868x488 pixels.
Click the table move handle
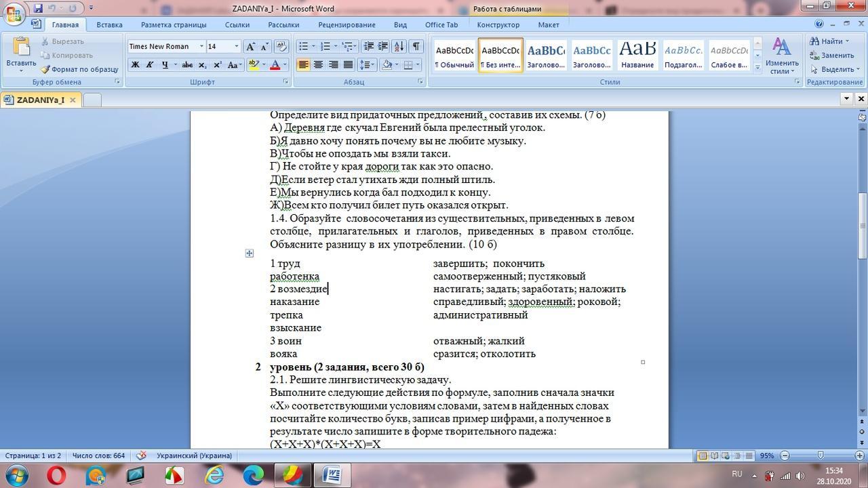pos(250,253)
